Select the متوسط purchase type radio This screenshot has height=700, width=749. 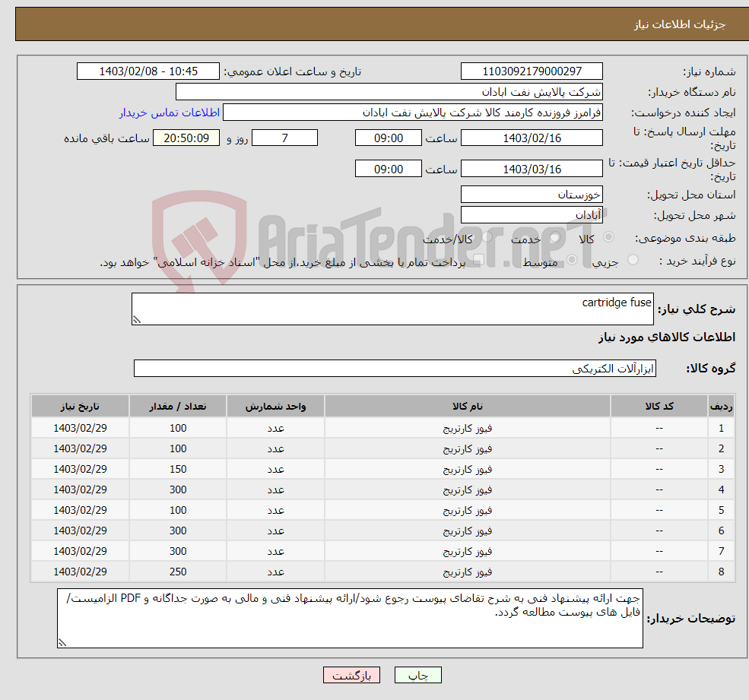[x=572, y=260]
